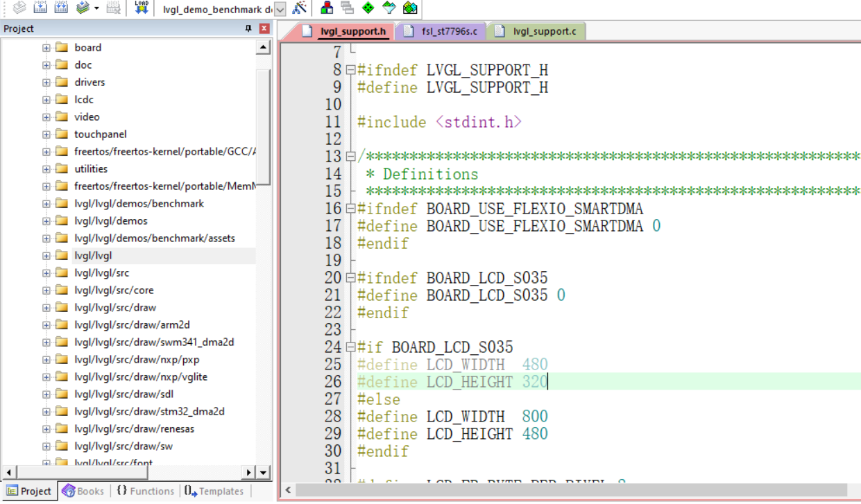Collapse the code fold at line 8
This screenshot has width=861, height=504.
(x=350, y=70)
